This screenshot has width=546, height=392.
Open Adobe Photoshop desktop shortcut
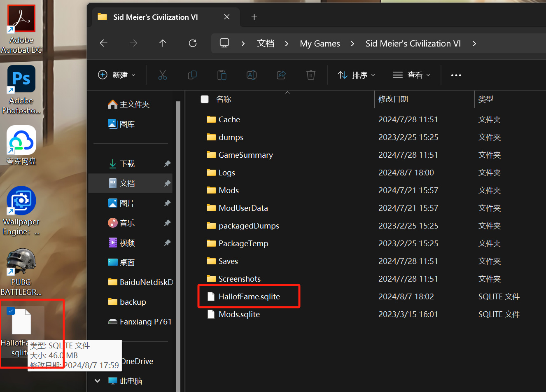21,90
